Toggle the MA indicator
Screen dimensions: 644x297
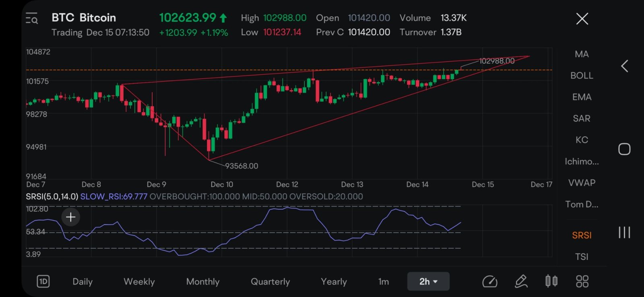coord(582,54)
